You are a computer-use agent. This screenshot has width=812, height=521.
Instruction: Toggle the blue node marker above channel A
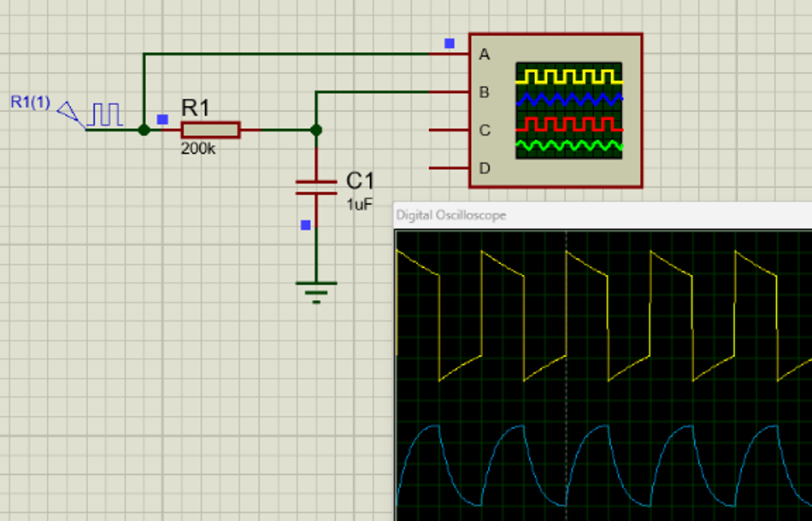(449, 41)
